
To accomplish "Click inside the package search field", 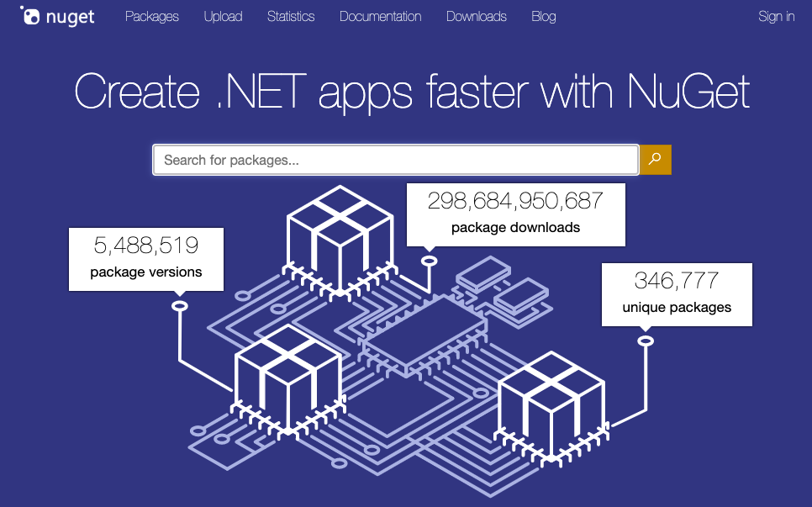I will (x=395, y=159).
